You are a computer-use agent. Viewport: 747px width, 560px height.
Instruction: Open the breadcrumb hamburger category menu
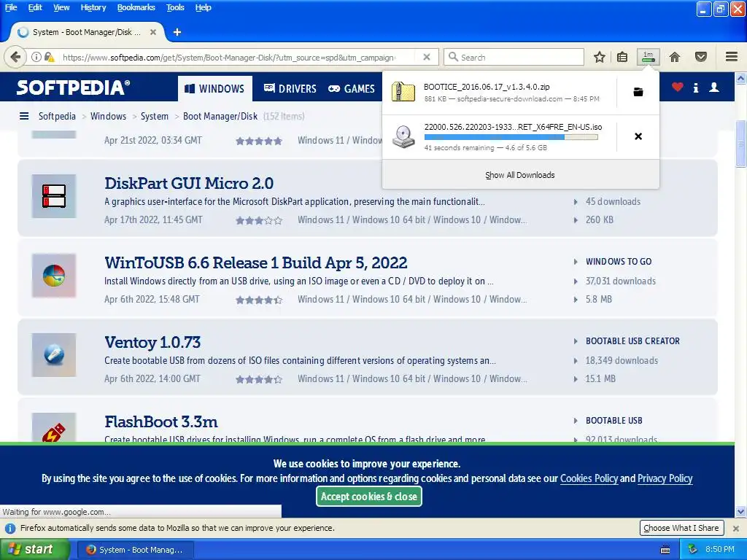(x=24, y=116)
